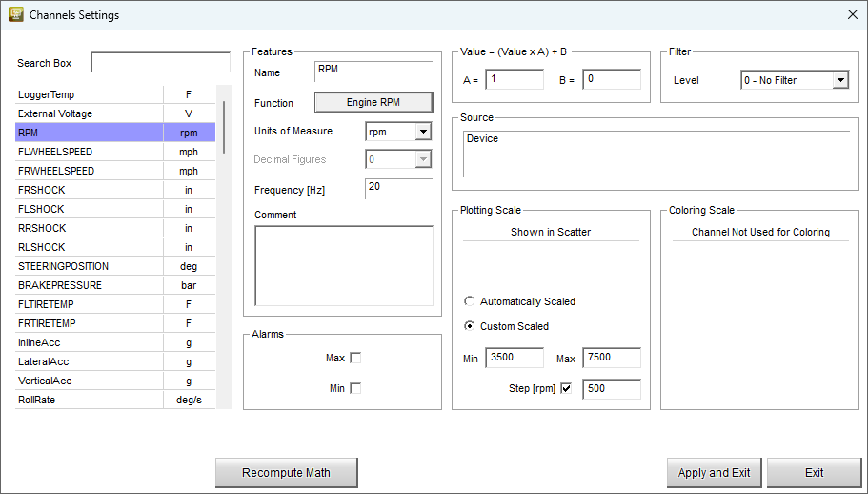Click the Frequency [Hz] input field
Image resolution: width=868 pixels, height=494 pixels.
[x=398, y=189]
